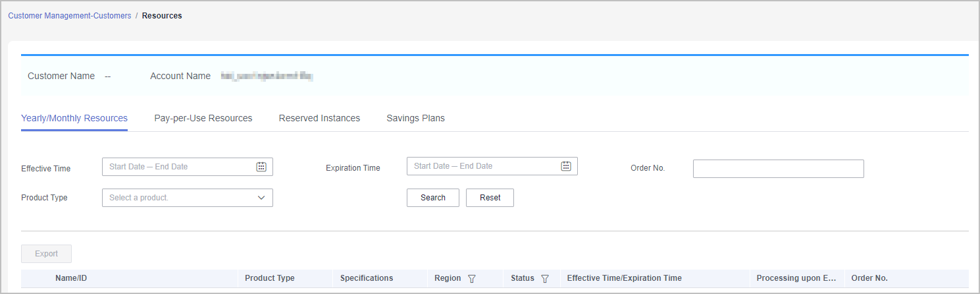Click the Expiration Time date range field
The height and width of the screenshot is (294, 980).
pos(484,166)
